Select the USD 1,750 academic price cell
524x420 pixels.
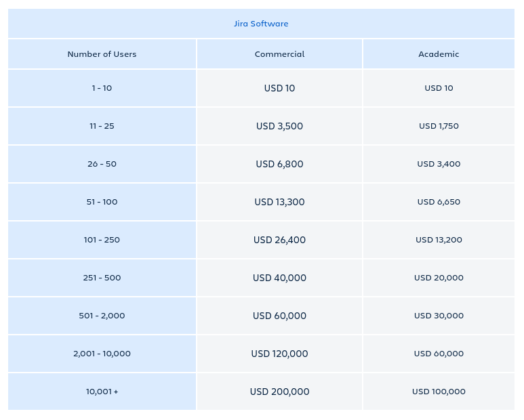click(x=439, y=126)
